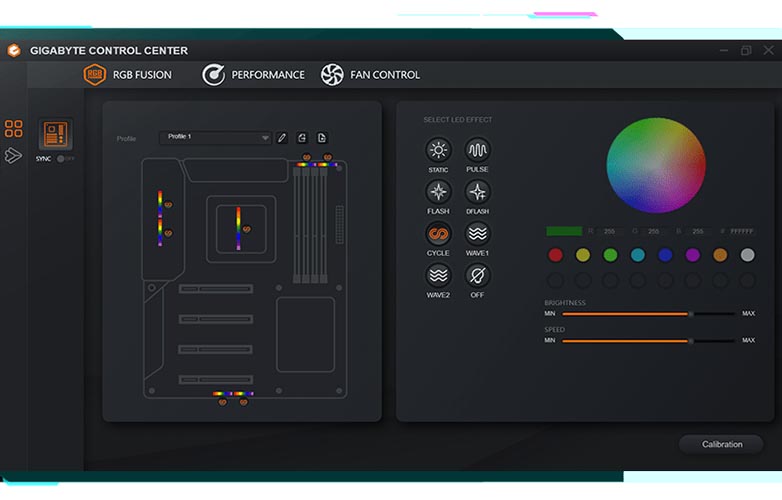Image resolution: width=782 pixels, height=500 pixels.
Task: Activate the Cycle LED effect
Action: (x=438, y=234)
